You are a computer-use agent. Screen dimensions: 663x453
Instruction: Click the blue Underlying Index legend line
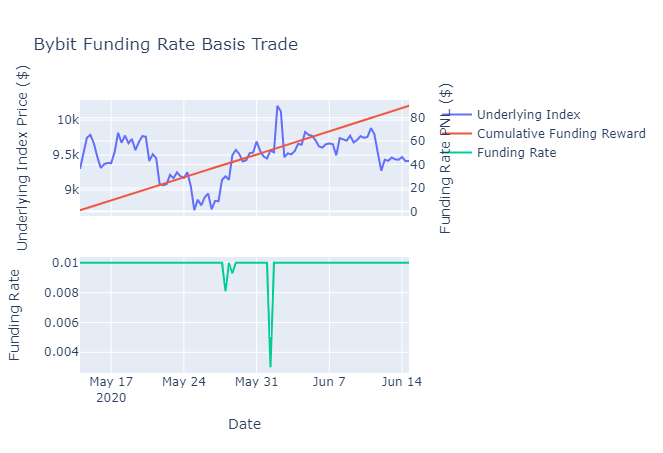tap(459, 115)
